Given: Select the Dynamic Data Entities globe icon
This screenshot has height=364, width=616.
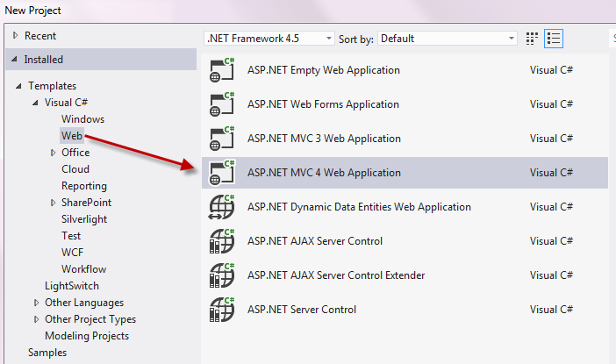Looking at the screenshot, I should pyautogui.click(x=222, y=206).
